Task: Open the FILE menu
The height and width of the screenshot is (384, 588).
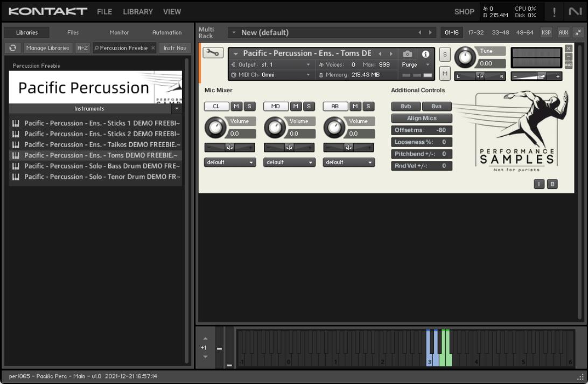Action: (104, 11)
